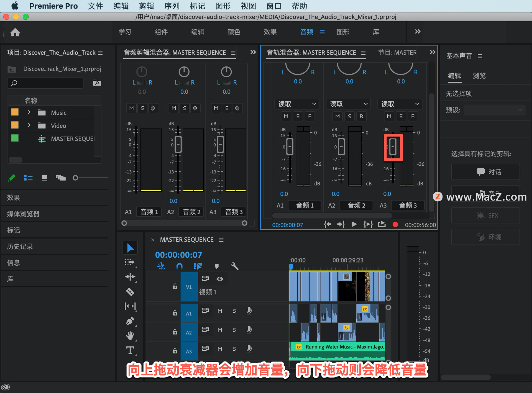Viewport: 532px width, 393px height.
Task: Open the 浏览 tab in Essential Sound
Action: (479, 76)
